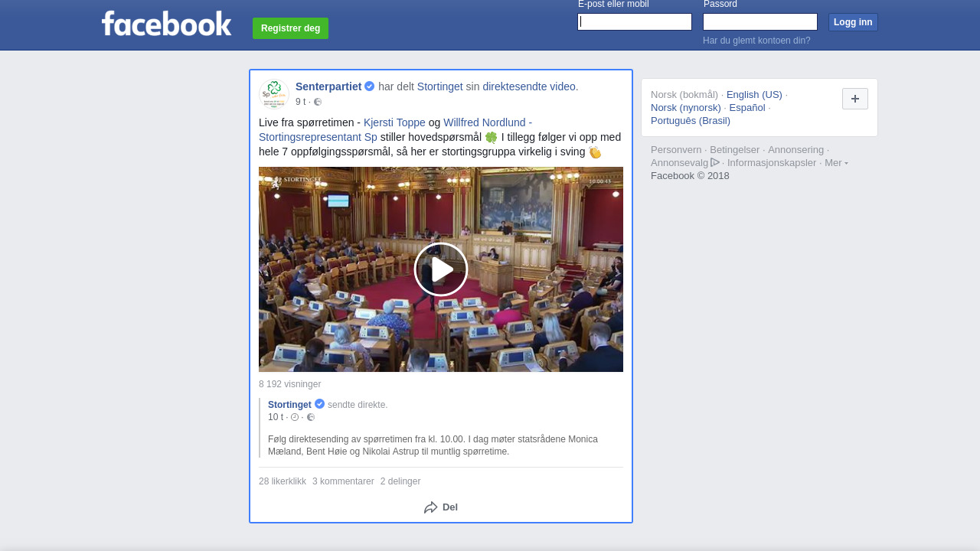Switch language to Español
This screenshot has height=551, width=980.
click(x=747, y=108)
